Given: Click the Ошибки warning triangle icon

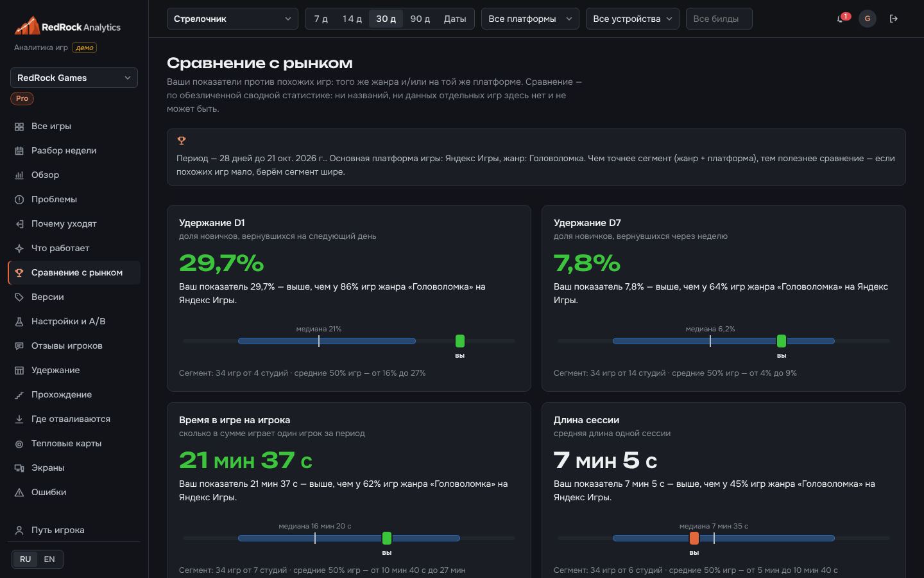Looking at the screenshot, I should click(x=19, y=493).
